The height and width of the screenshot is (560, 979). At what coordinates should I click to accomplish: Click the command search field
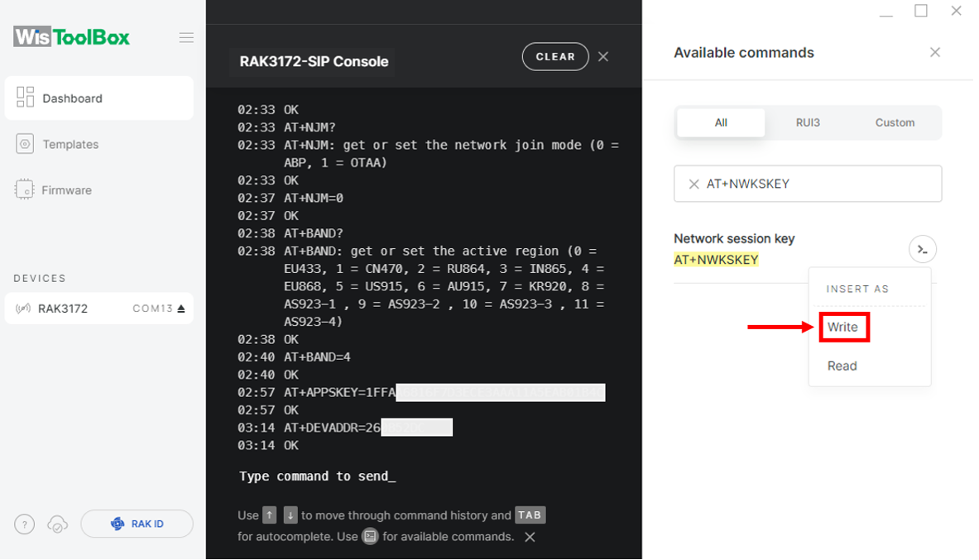click(808, 184)
